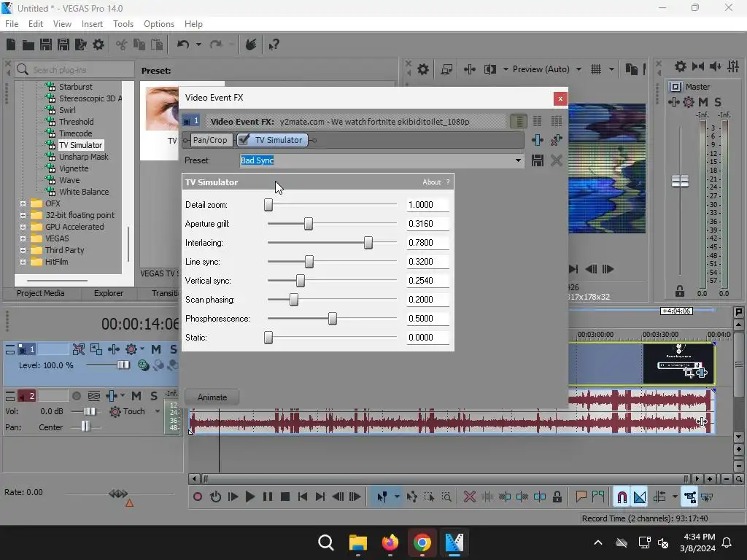Toggle the Enable Snapping magnet icon

tap(622, 497)
